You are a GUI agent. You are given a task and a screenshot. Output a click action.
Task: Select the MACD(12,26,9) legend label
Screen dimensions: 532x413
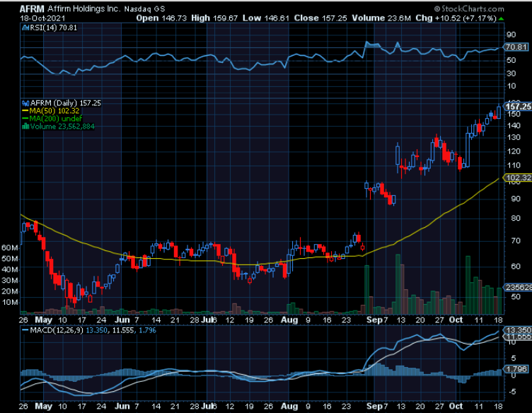pyautogui.click(x=57, y=330)
